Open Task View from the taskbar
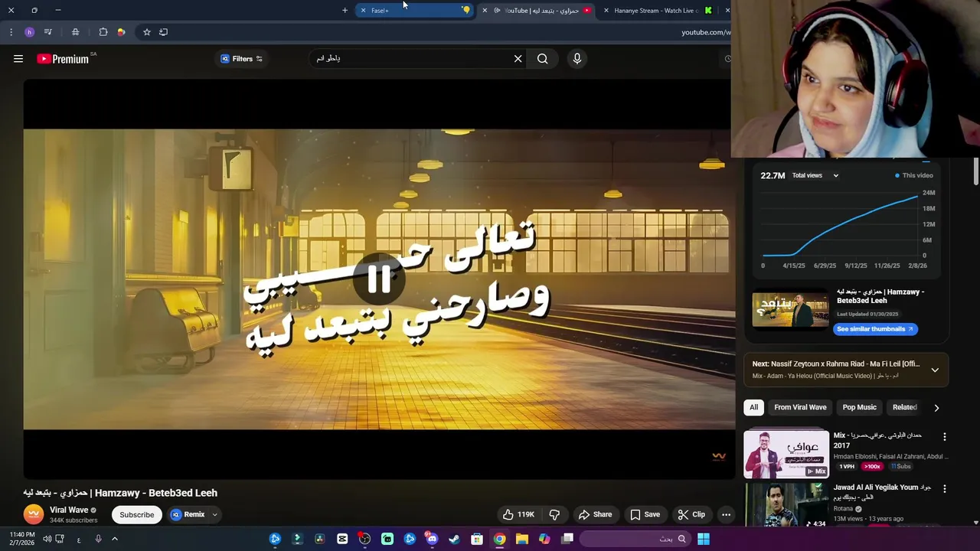This screenshot has width=980, height=551. 567,540
